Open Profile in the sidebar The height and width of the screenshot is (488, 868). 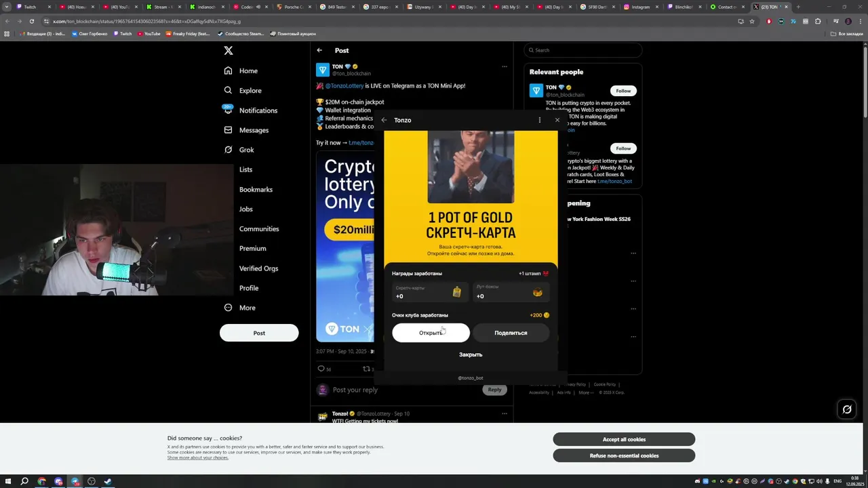[249, 288]
